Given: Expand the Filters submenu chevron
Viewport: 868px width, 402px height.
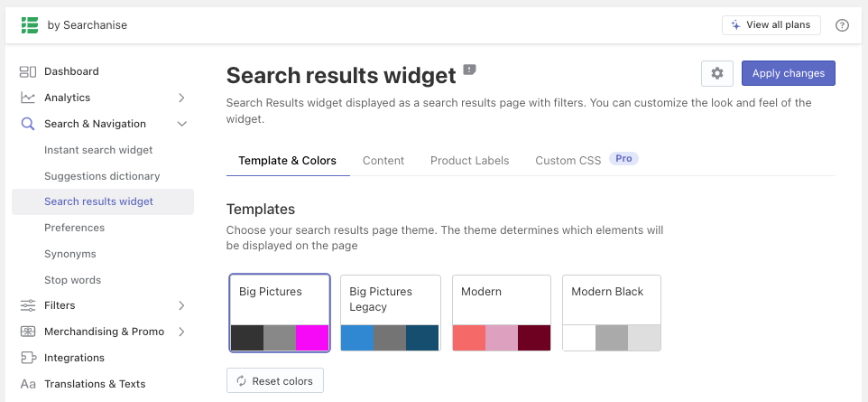Looking at the screenshot, I should click(x=181, y=305).
